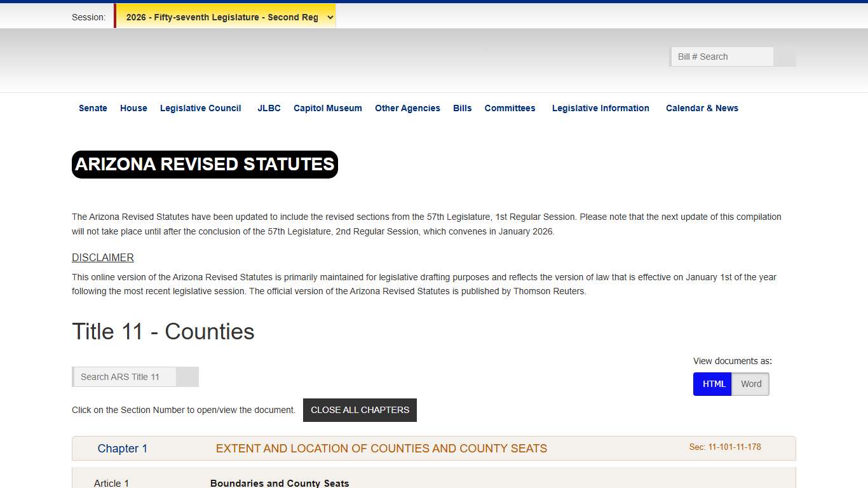Viewport: 868px width, 488px height.
Task: Open the House menu
Action: click(133, 108)
